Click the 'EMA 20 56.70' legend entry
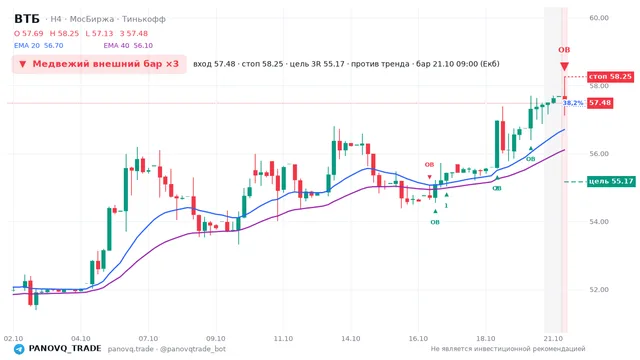 (x=39, y=46)
